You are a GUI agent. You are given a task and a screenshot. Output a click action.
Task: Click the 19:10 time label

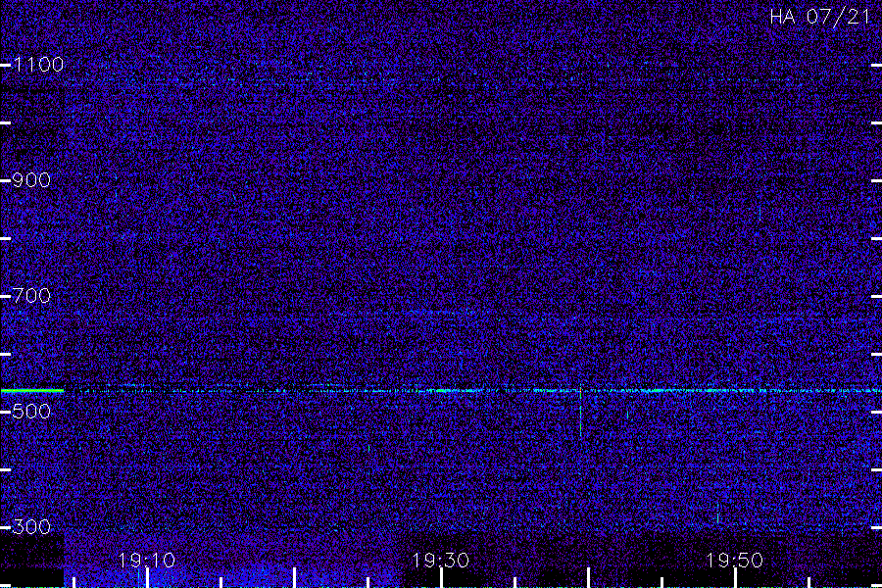click(147, 561)
